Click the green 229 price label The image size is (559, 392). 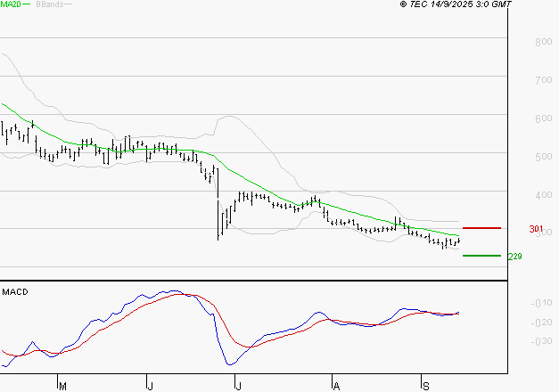(514, 257)
